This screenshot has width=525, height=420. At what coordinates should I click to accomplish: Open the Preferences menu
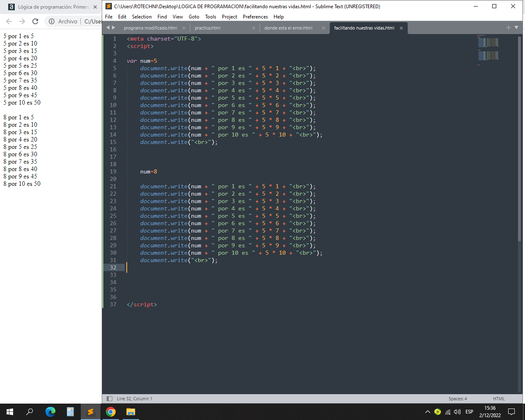[255, 17]
